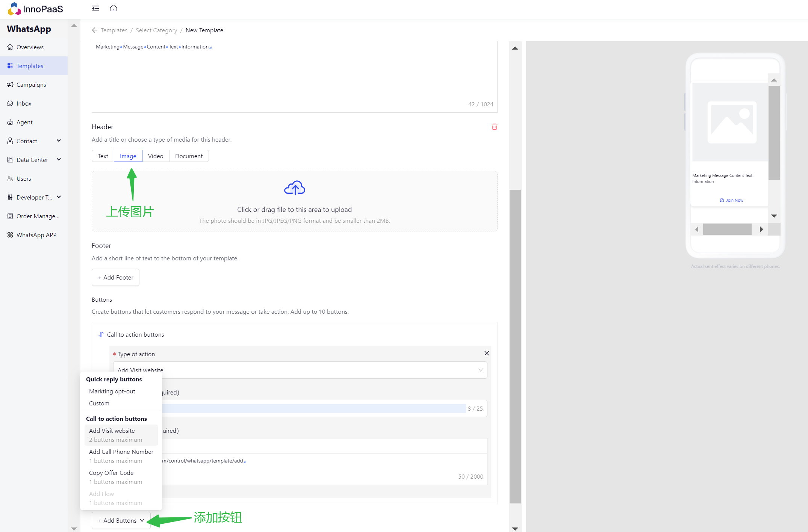
Task: Open the WhatsApp APP sidebar item
Action: 36,235
